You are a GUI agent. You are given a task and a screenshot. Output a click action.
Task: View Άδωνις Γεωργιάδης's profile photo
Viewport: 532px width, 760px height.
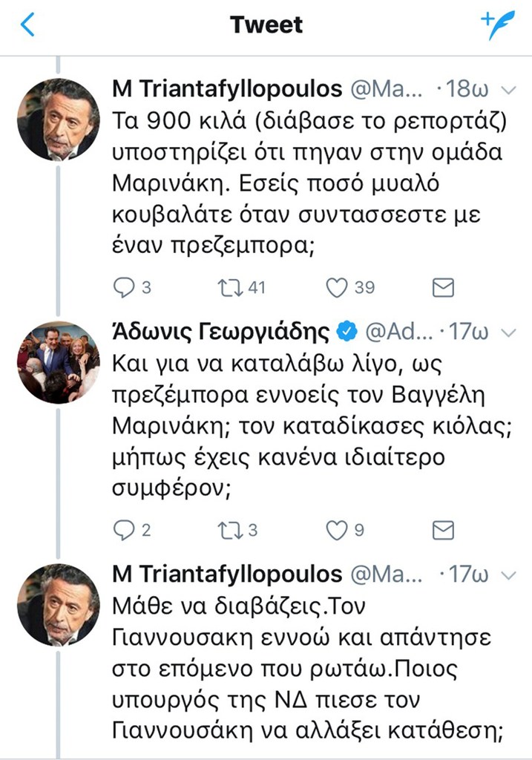[58, 361]
